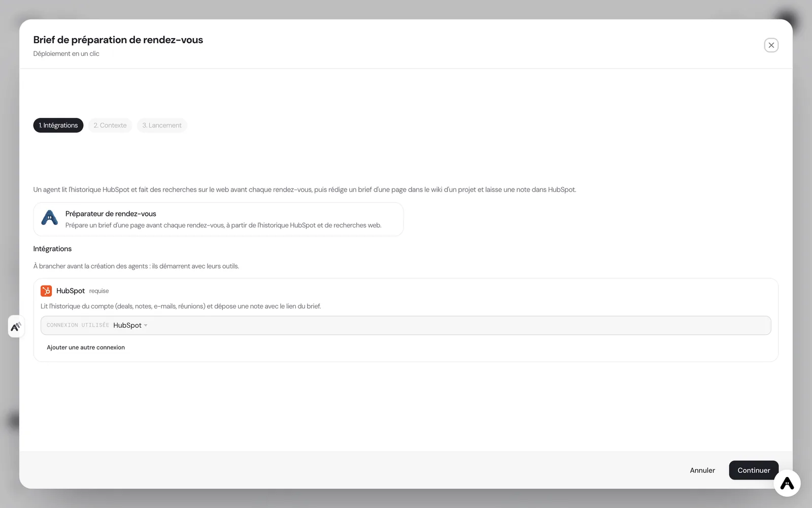Click the Intégrations section heading
This screenshot has width=812, height=508.
click(52, 249)
